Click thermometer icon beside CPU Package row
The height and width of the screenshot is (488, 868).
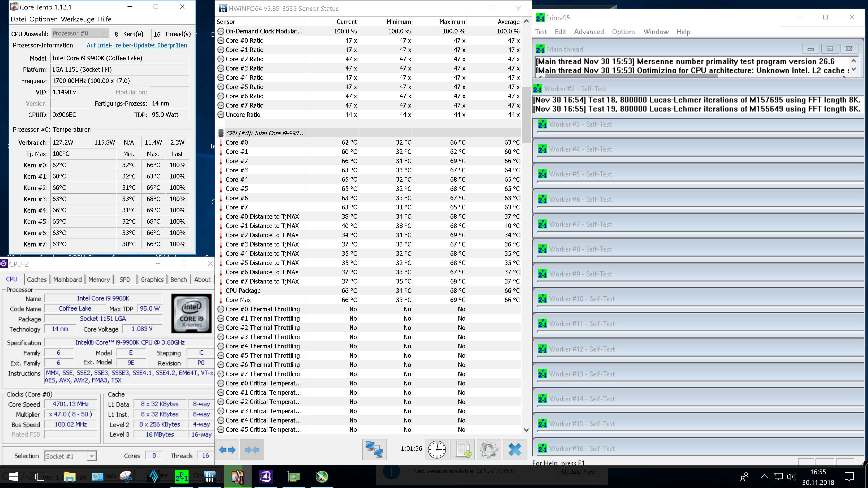[x=221, y=291]
